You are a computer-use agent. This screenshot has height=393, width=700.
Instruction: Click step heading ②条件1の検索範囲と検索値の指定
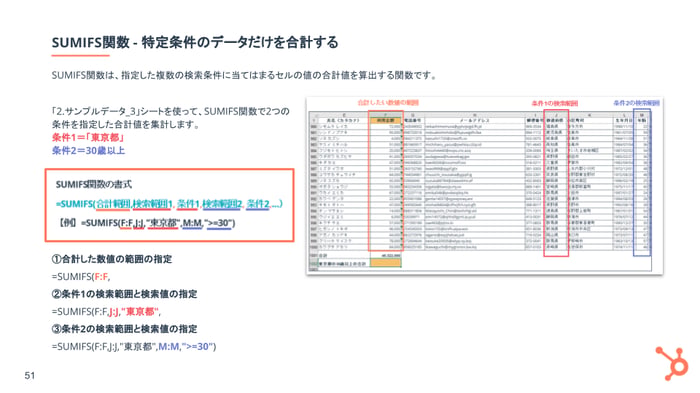coord(124,294)
